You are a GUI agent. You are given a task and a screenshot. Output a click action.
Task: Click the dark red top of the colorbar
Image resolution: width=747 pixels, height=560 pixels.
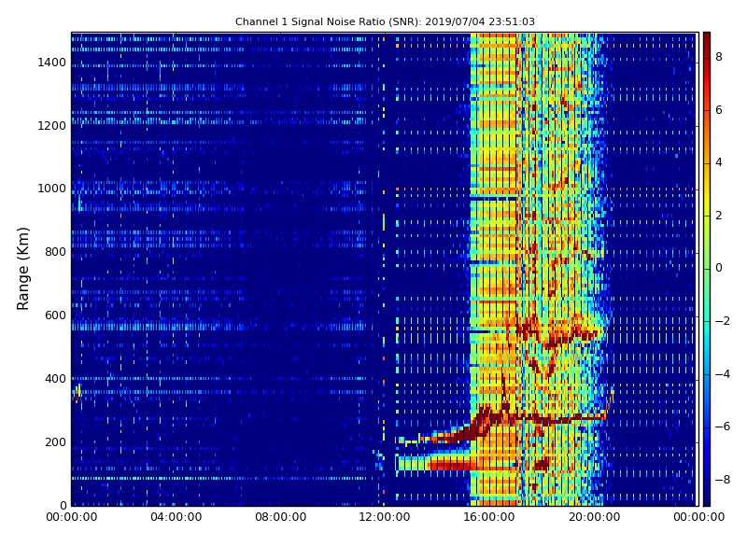[707, 40]
